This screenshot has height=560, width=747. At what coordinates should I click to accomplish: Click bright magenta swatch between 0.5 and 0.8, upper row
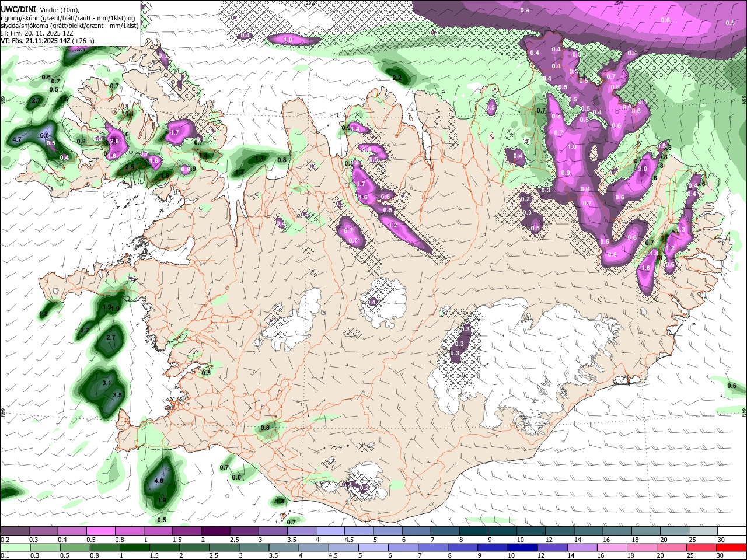pos(100,531)
